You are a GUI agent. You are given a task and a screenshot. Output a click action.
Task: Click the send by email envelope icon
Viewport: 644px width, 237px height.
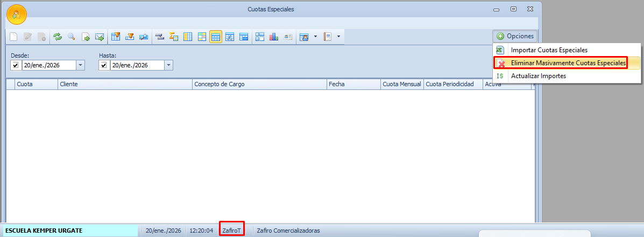coord(100,37)
